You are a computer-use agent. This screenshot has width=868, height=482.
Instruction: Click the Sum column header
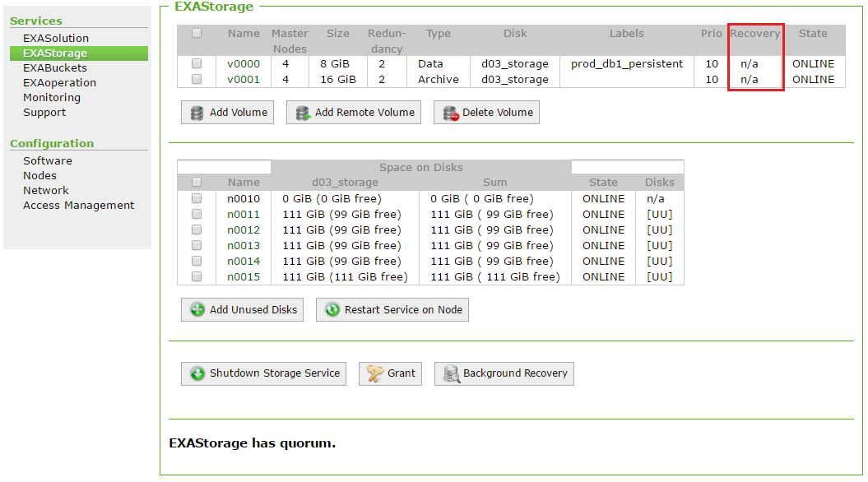click(x=495, y=183)
